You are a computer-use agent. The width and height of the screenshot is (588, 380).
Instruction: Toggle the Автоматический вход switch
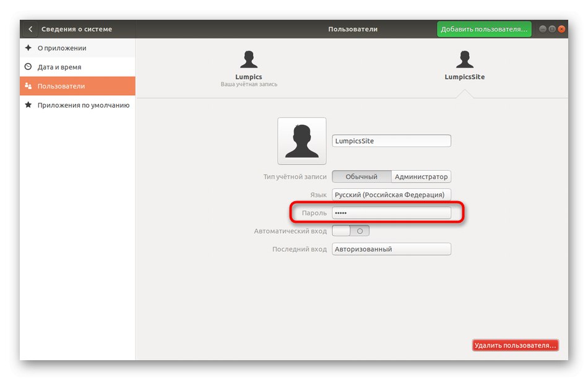pyautogui.click(x=350, y=231)
